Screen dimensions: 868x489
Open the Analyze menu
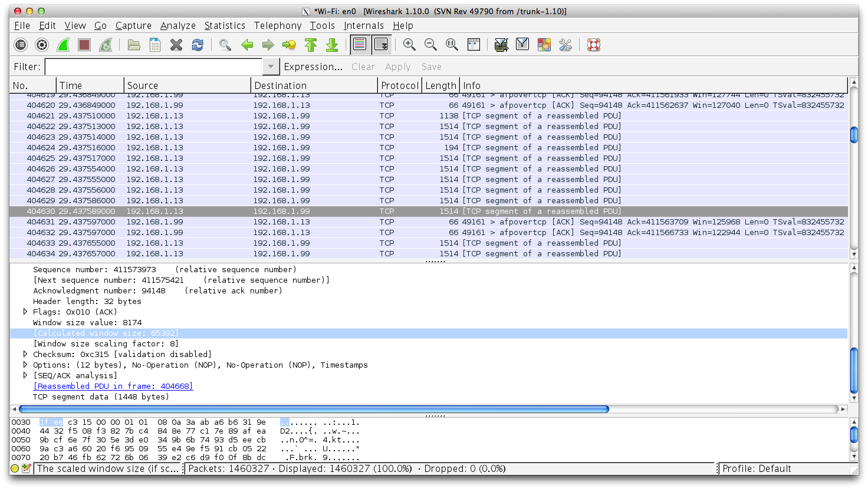[178, 25]
